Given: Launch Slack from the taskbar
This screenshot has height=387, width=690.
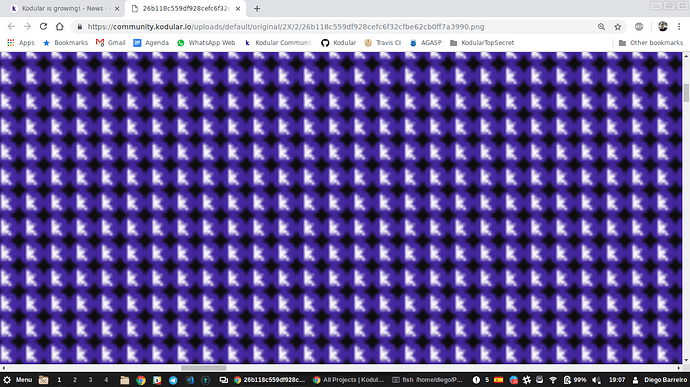Looking at the screenshot, I should [x=157, y=380].
